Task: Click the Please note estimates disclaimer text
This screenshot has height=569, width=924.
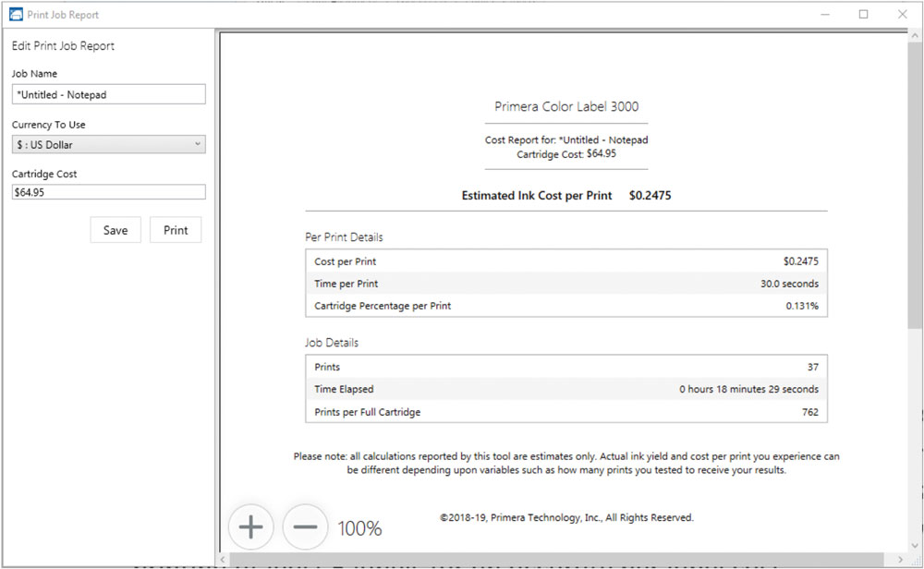Action: (x=566, y=463)
